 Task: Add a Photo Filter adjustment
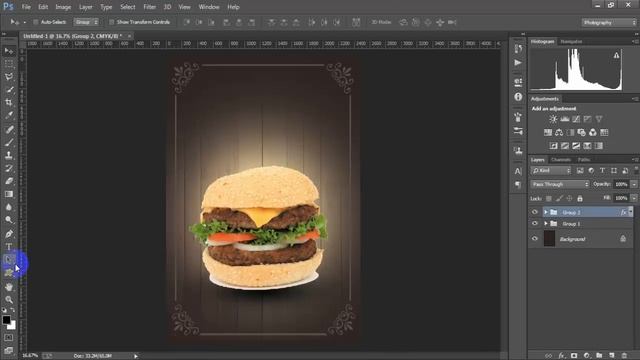tap(582, 132)
